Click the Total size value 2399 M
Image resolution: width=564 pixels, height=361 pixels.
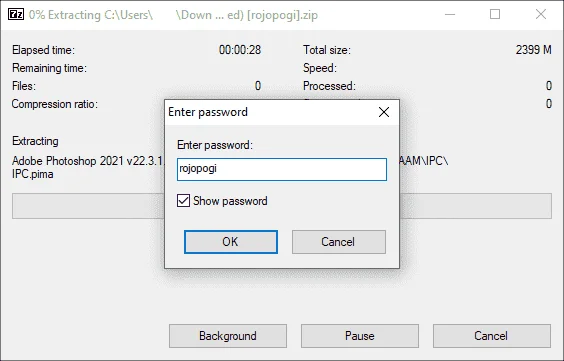533,50
